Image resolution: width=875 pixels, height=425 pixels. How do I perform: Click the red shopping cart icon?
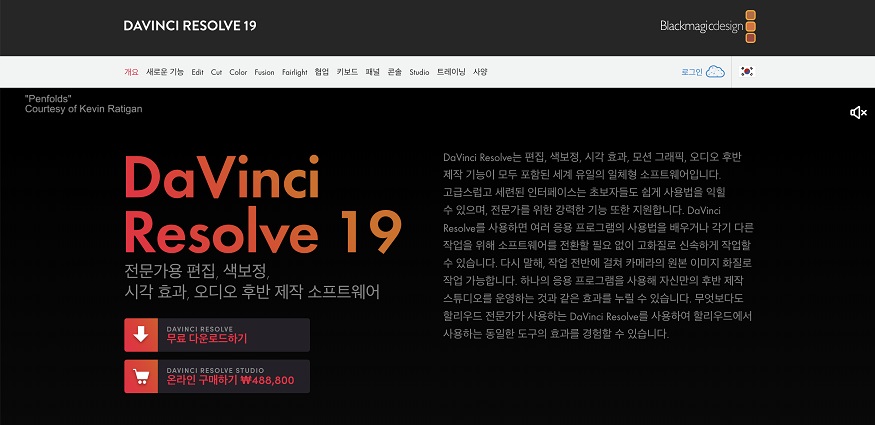pos(141,376)
